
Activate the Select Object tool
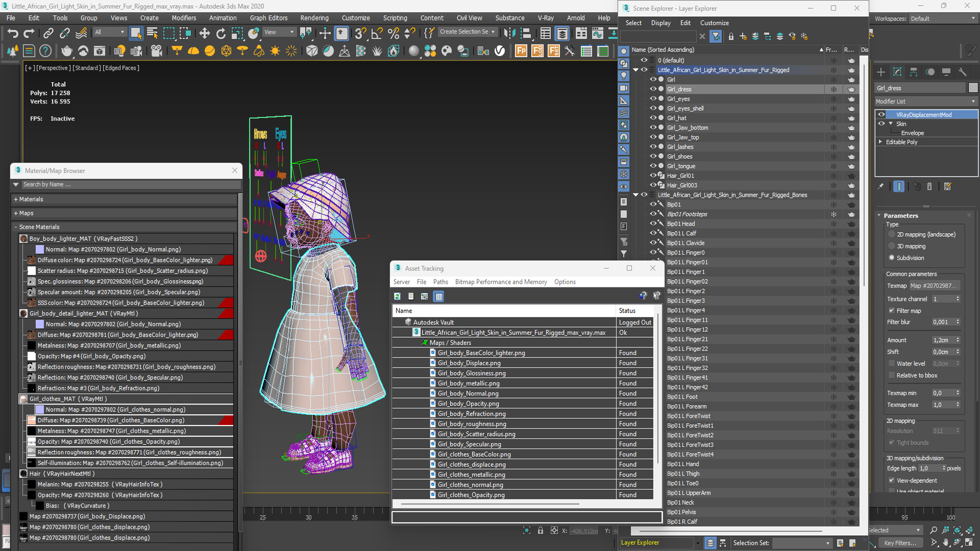tap(136, 34)
